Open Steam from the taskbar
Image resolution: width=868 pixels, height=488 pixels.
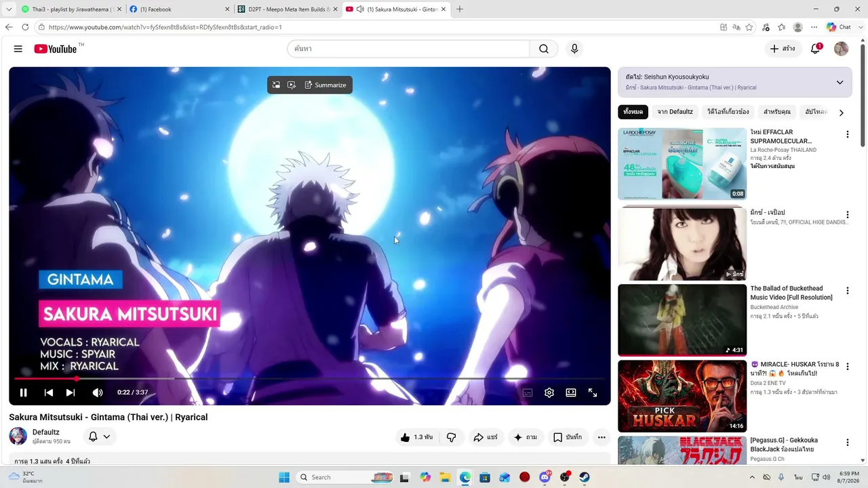[x=585, y=477]
